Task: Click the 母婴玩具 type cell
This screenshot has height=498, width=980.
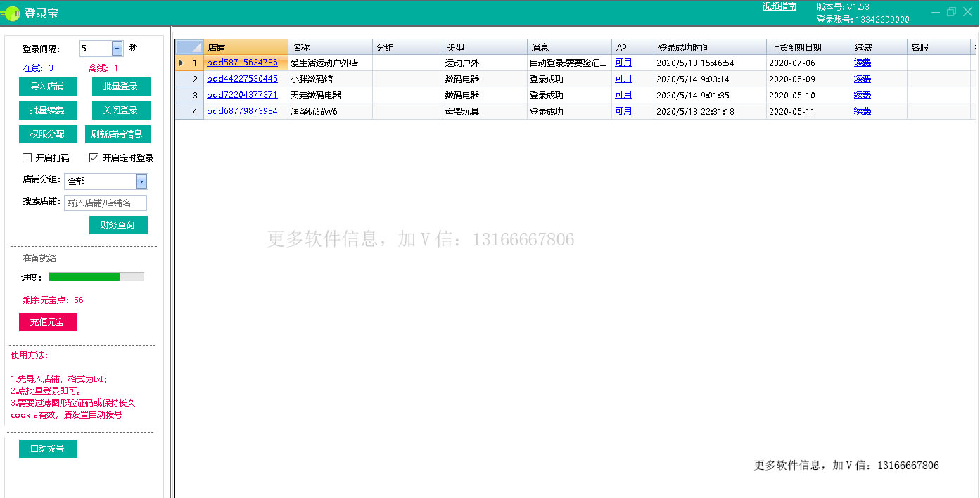Action: pyautogui.click(x=485, y=111)
